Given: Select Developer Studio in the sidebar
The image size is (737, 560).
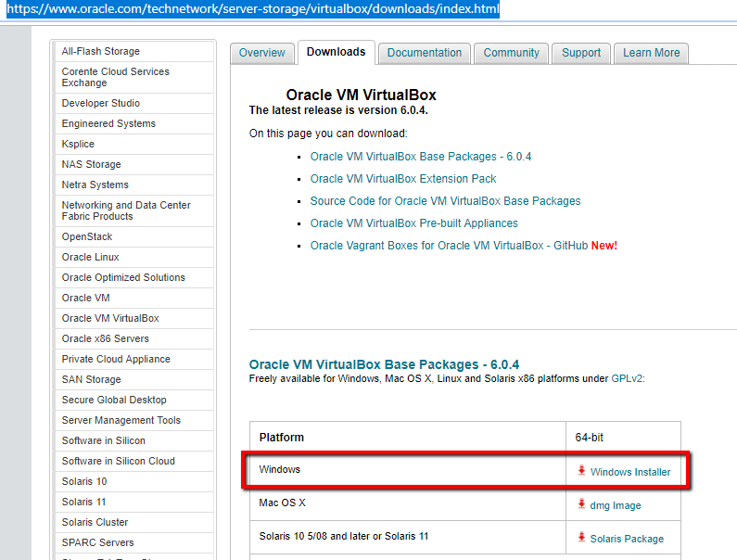Looking at the screenshot, I should point(134,103).
